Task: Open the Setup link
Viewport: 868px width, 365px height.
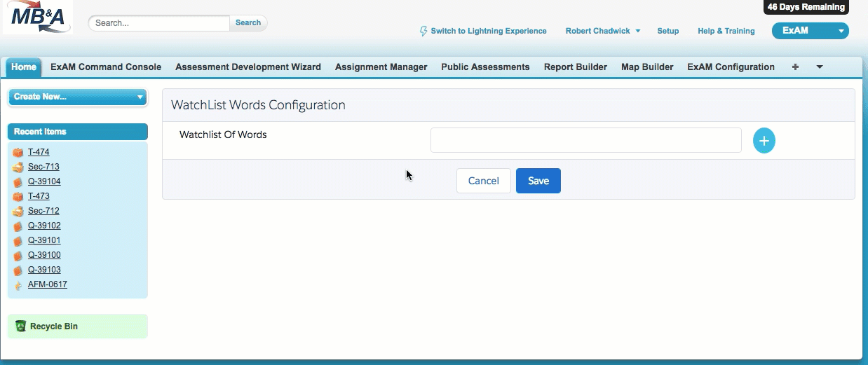Action: coord(668,31)
